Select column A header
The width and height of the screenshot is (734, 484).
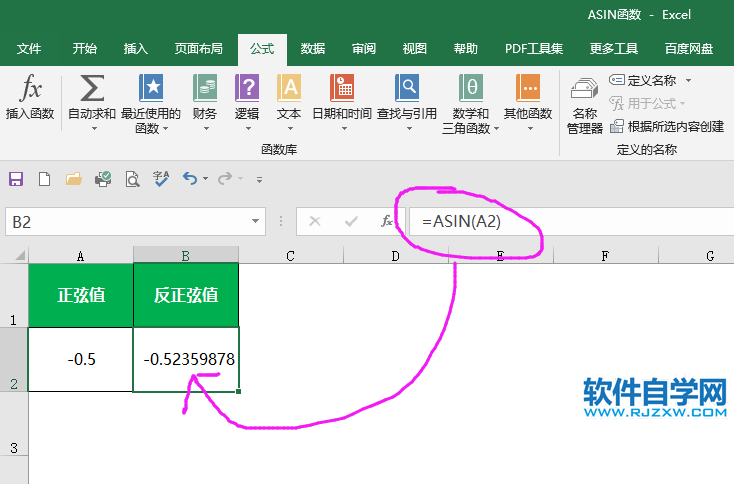(x=81, y=256)
